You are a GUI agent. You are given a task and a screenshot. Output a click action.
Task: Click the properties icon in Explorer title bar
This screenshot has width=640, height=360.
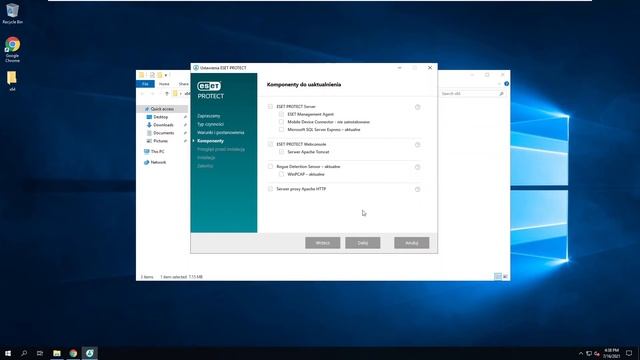[152, 75]
